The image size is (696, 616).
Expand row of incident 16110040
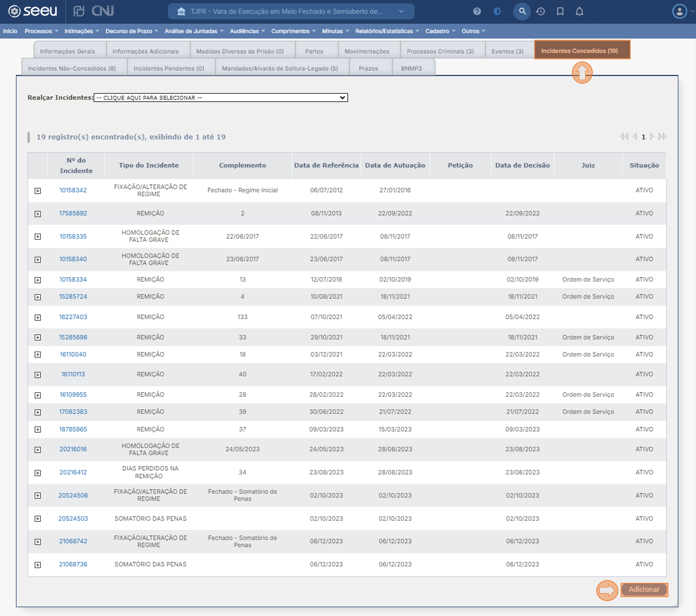tap(38, 355)
